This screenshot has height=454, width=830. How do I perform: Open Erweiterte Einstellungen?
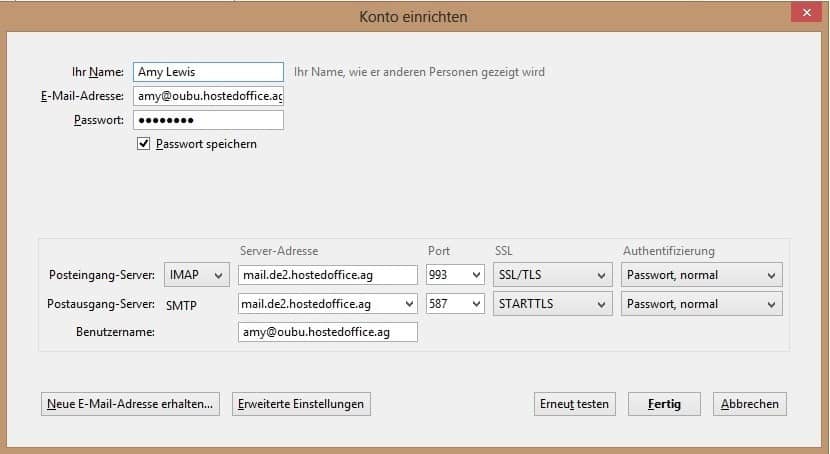(x=301, y=404)
